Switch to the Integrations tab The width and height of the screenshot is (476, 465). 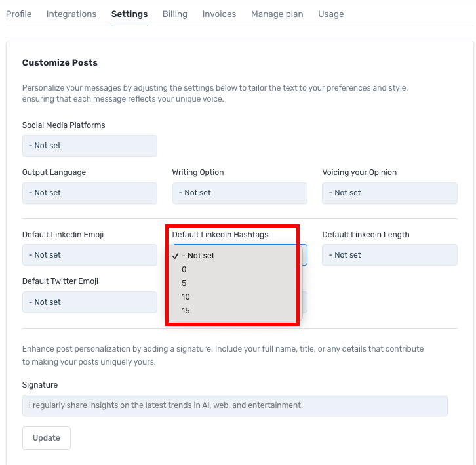(71, 14)
